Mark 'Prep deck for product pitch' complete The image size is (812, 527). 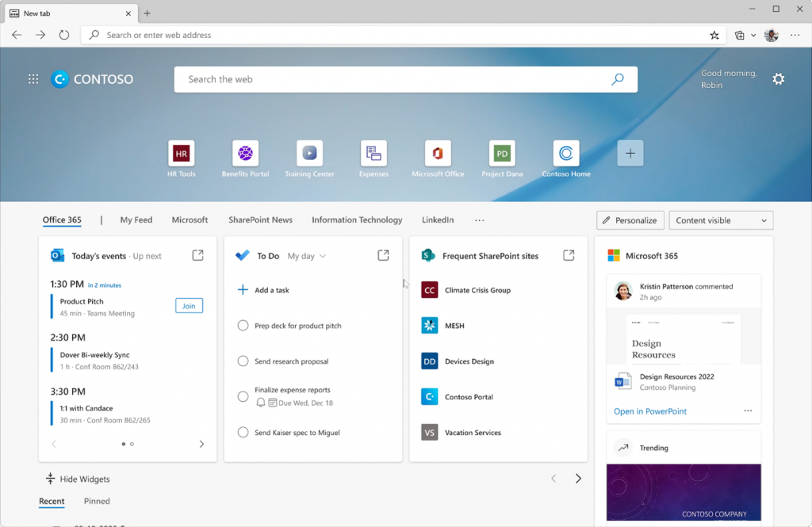click(243, 325)
